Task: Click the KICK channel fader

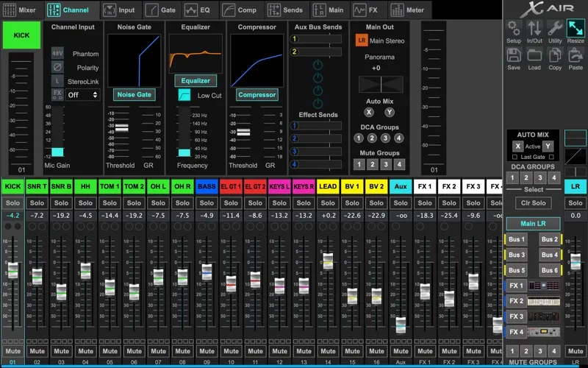Action: (x=12, y=270)
